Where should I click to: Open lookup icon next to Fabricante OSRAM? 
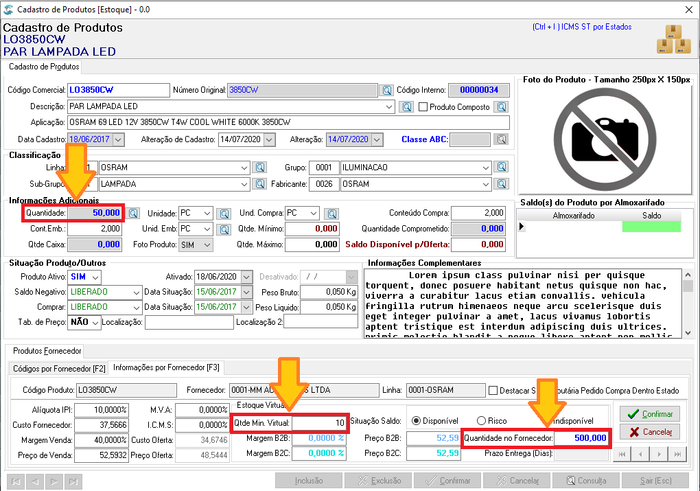[x=502, y=184]
